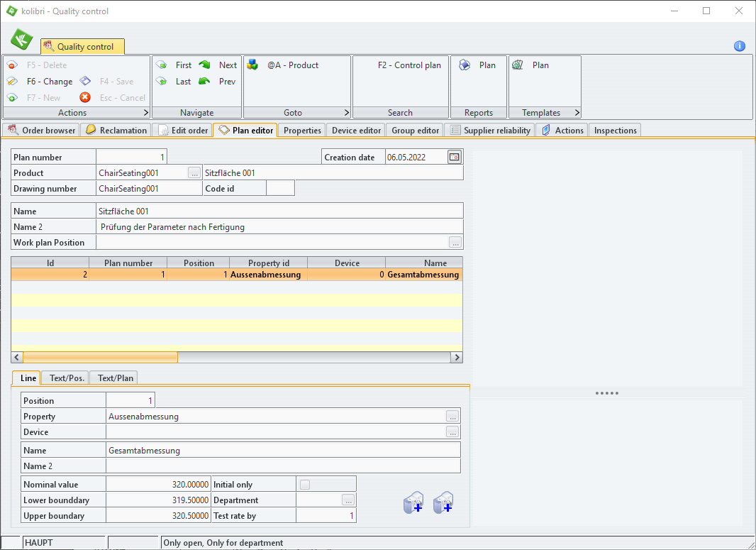Click the second blue add-device icon

(443, 502)
